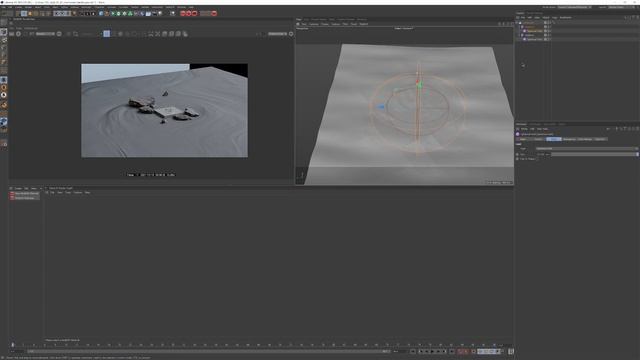Open User Data menu in Attributes
This screenshot has width=640, height=360.
(542, 129)
